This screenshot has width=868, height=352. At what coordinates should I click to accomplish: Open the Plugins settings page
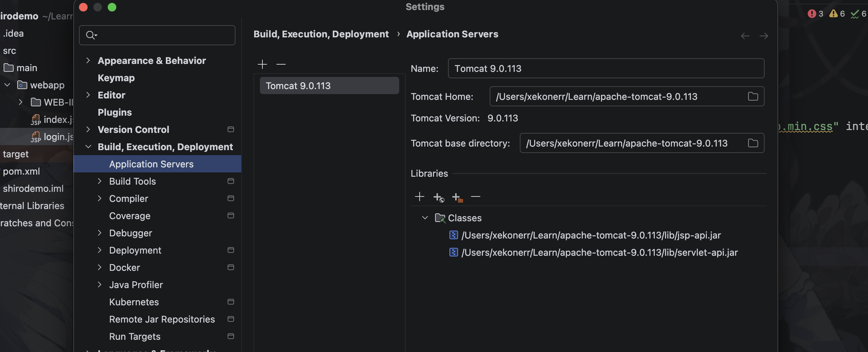[115, 112]
